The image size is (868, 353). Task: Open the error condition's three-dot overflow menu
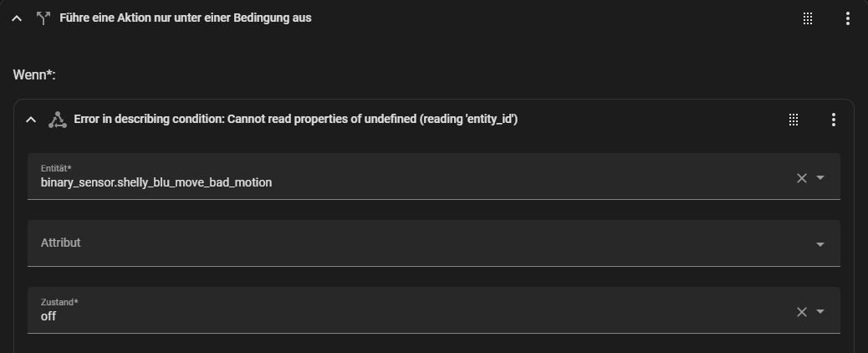[834, 120]
